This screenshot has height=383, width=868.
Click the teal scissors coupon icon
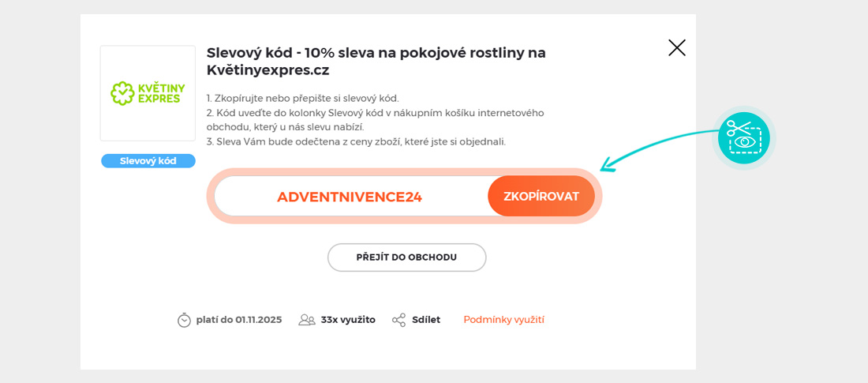pyautogui.click(x=743, y=137)
